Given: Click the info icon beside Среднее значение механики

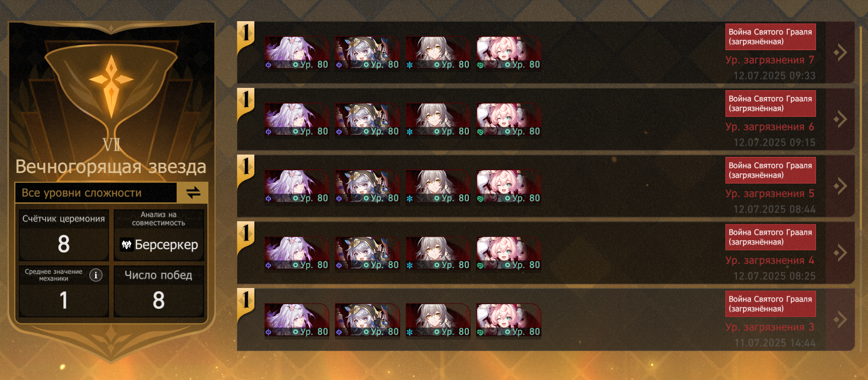Looking at the screenshot, I should point(96,275).
